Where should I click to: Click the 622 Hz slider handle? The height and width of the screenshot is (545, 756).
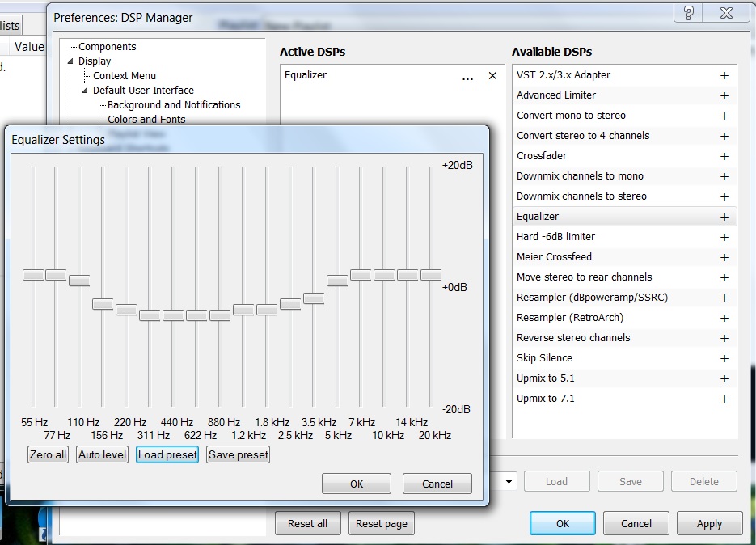[196, 315]
